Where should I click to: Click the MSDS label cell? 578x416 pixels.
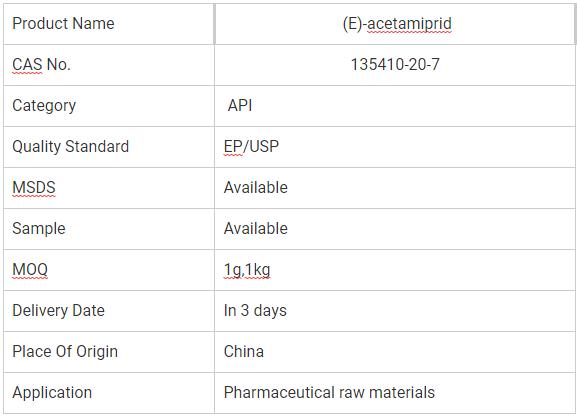pyautogui.click(x=109, y=188)
